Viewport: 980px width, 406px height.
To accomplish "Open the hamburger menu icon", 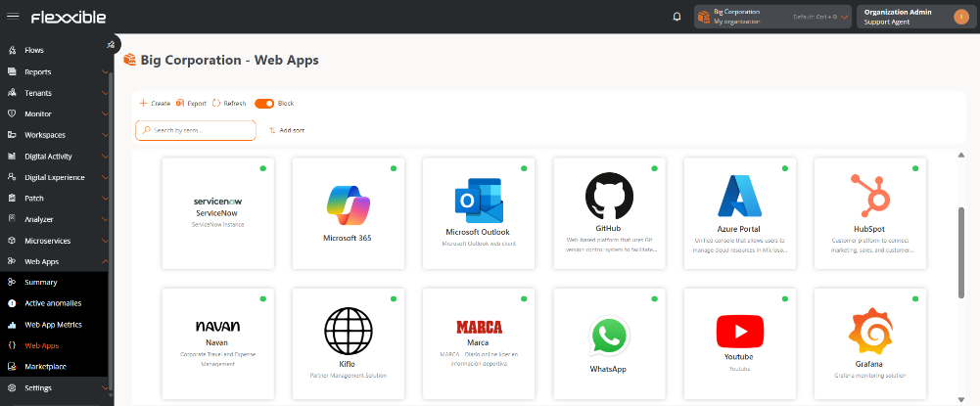I will [x=13, y=17].
